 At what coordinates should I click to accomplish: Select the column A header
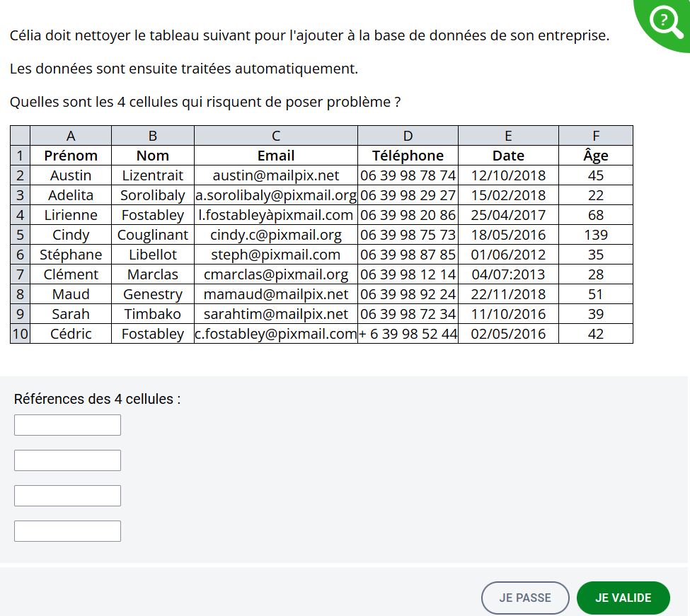tap(71, 135)
